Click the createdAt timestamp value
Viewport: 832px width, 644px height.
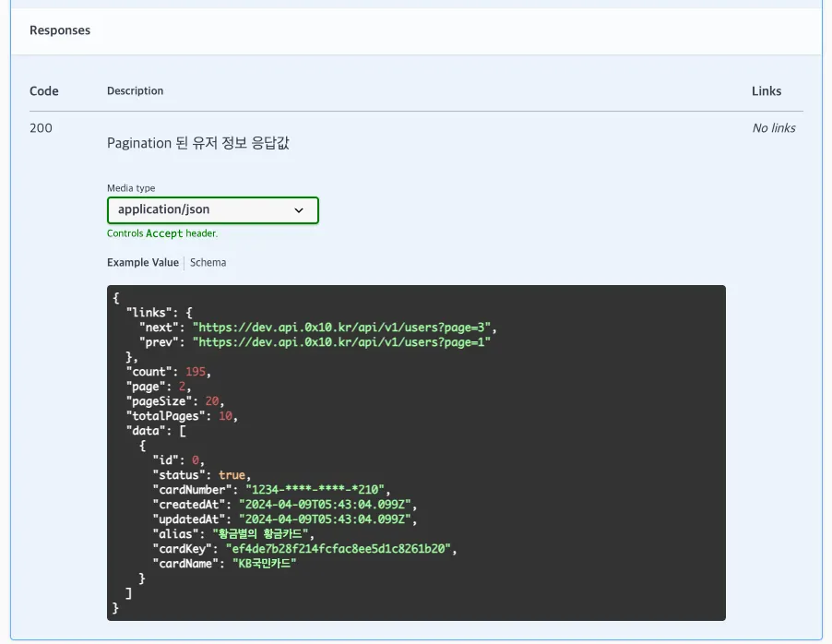[325, 505]
